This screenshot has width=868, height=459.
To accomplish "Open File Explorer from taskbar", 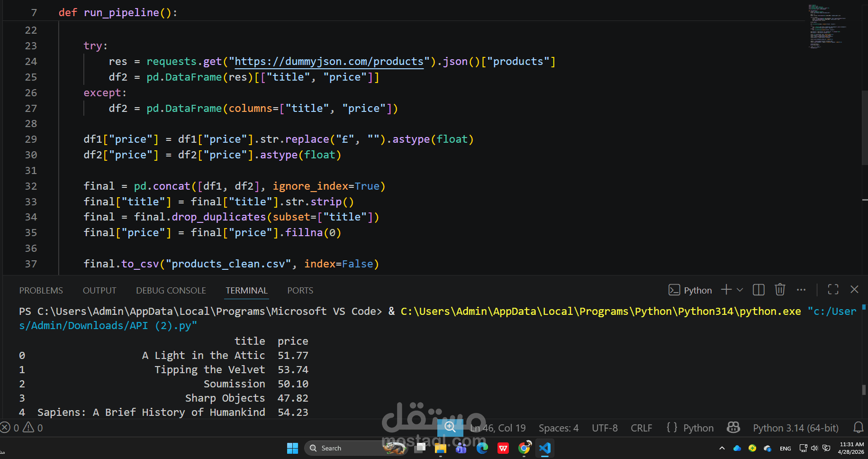I will [441, 448].
